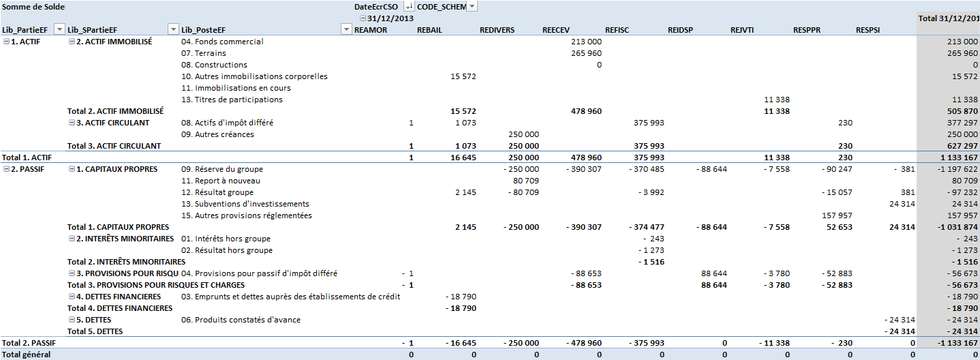Select 10. Autres immobilisations corporelles label
This screenshot has width=980, height=360.
pyautogui.click(x=254, y=76)
